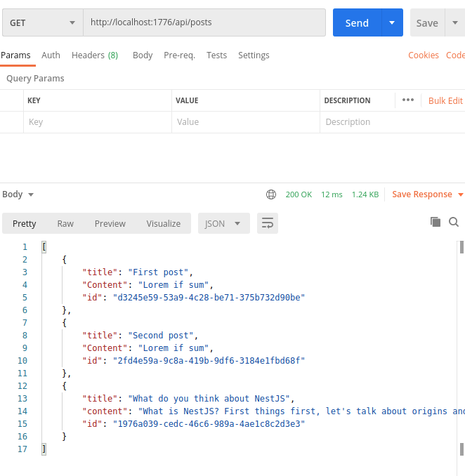Open the Cookies link
Screen dimensions: 465x476
click(424, 55)
